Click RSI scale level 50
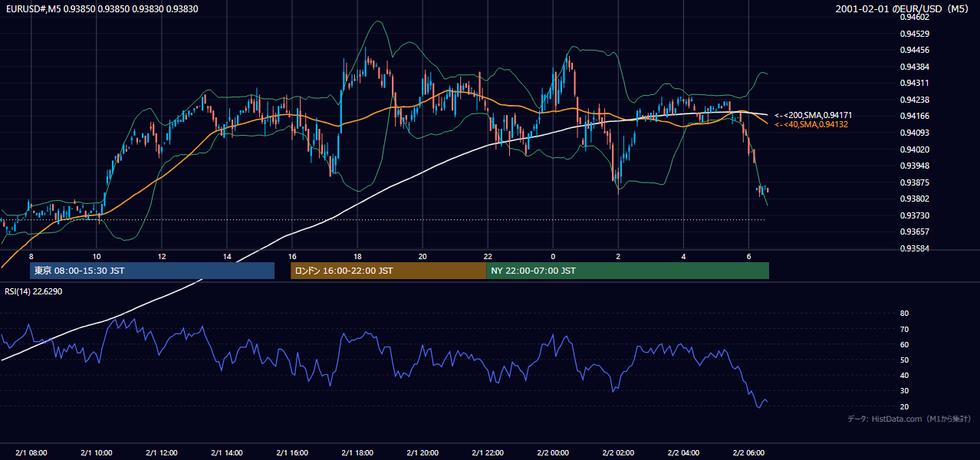980x460 pixels. [x=904, y=360]
